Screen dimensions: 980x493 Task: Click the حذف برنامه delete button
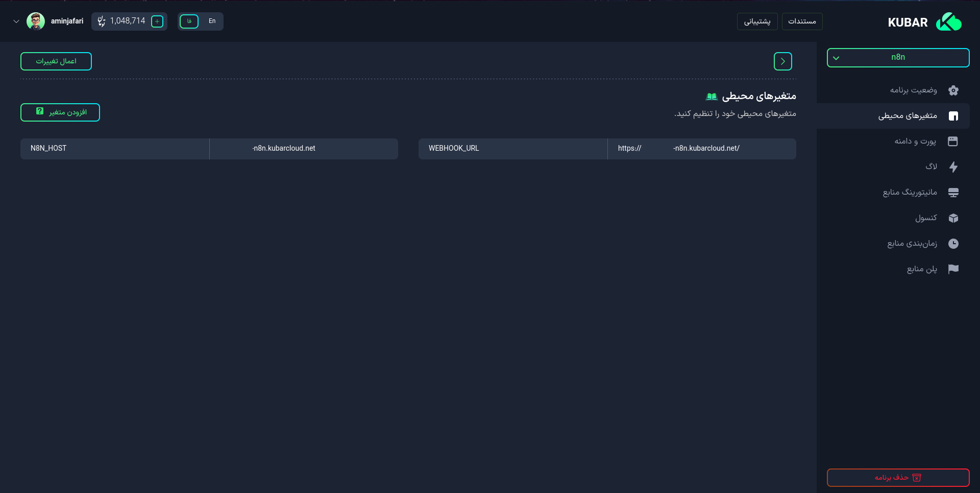(x=898, y=478)
